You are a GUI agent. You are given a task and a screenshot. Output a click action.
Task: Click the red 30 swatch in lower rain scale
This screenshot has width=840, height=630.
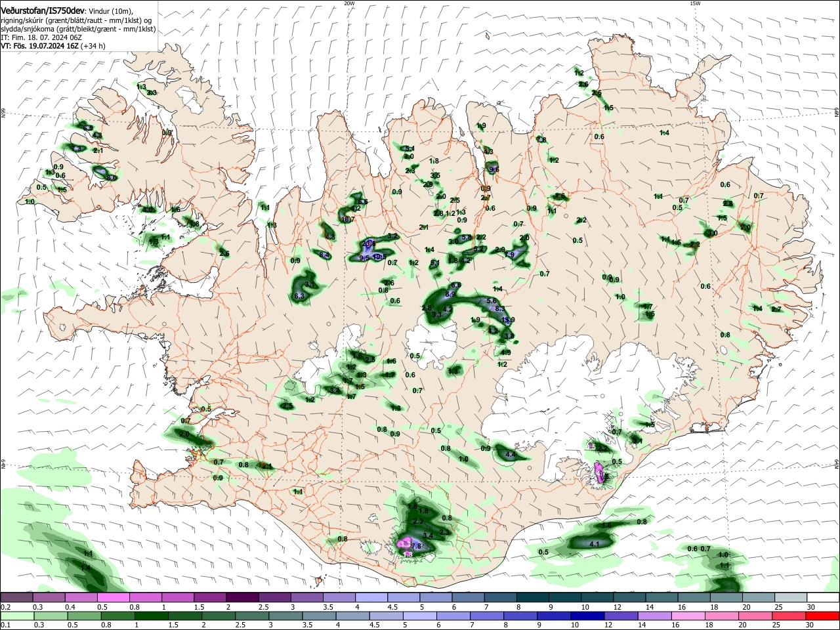(822, 616)
